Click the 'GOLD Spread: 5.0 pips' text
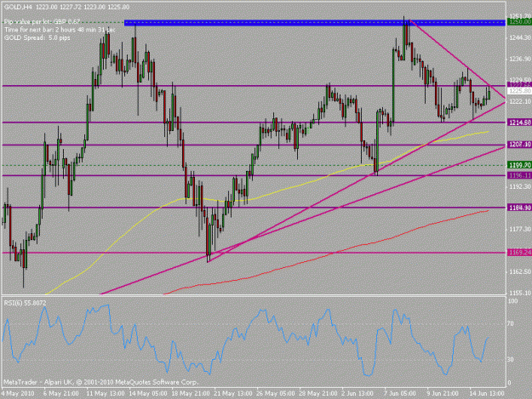Image resolution: width=532 pixels, height=399 pixels. pyautogui.click(x=37, y=37)
